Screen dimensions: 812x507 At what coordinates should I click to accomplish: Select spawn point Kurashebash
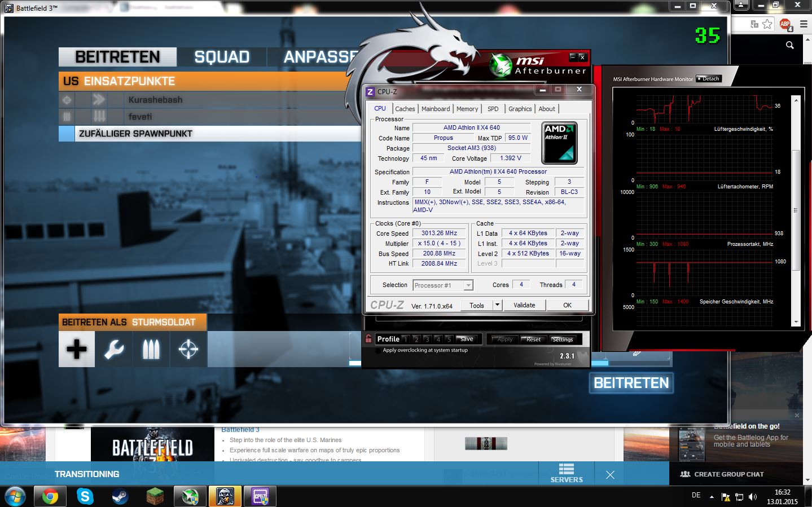(x=209, y=100)
